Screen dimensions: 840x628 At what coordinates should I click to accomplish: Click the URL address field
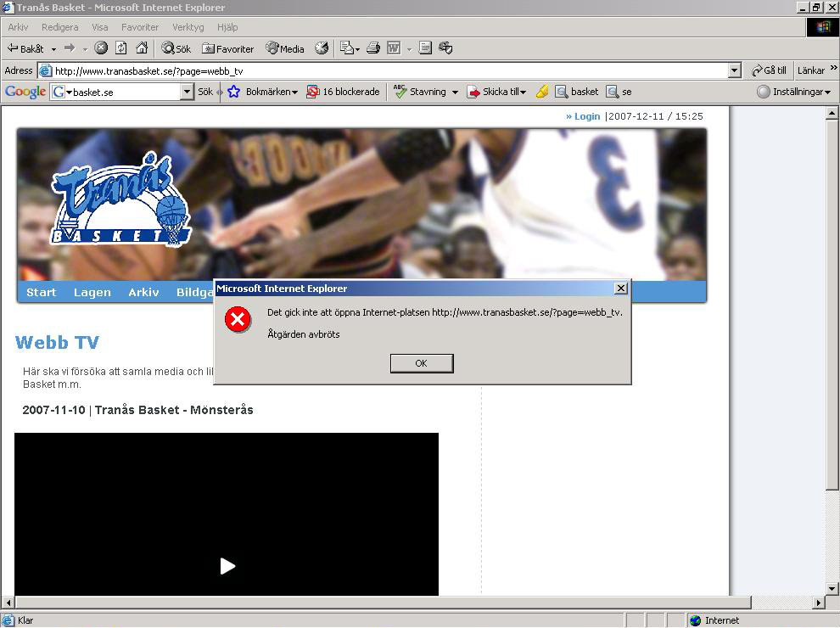click(x=391, y=70)
